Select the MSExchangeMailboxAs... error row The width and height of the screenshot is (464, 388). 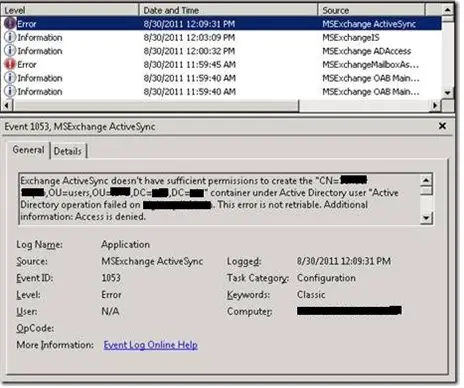[221, 64]
